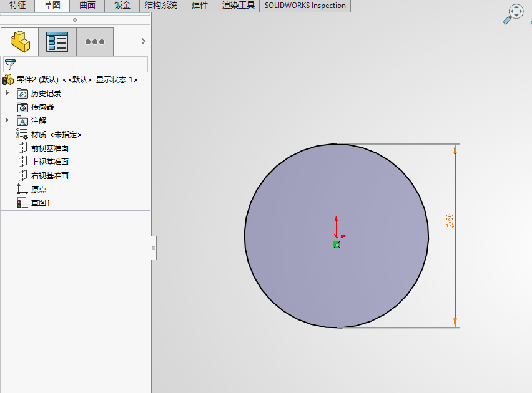This screenshot has width=532, height=393.
Task: Click the 右视基准面 plane icon
Action: pyautogui.click(x=22, y=176)
